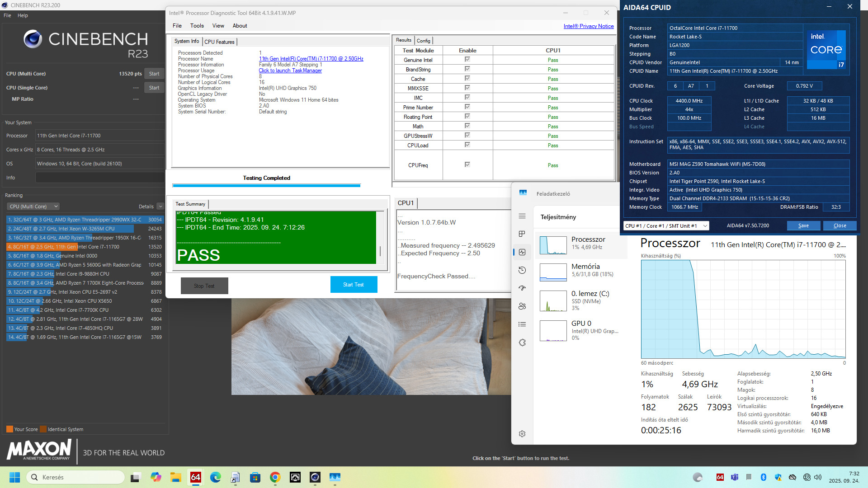Toggle the CPUFreq test checkbox
The image size is (868, 488).
click(467, 165)
